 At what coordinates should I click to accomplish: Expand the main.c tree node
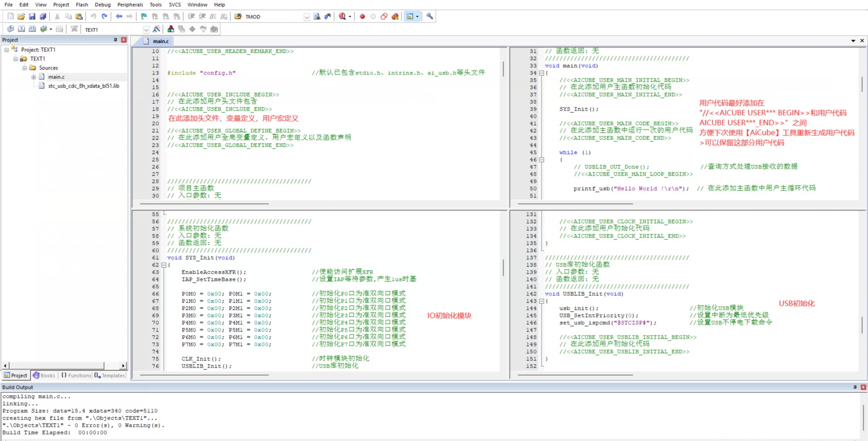[x=34, y=77]
